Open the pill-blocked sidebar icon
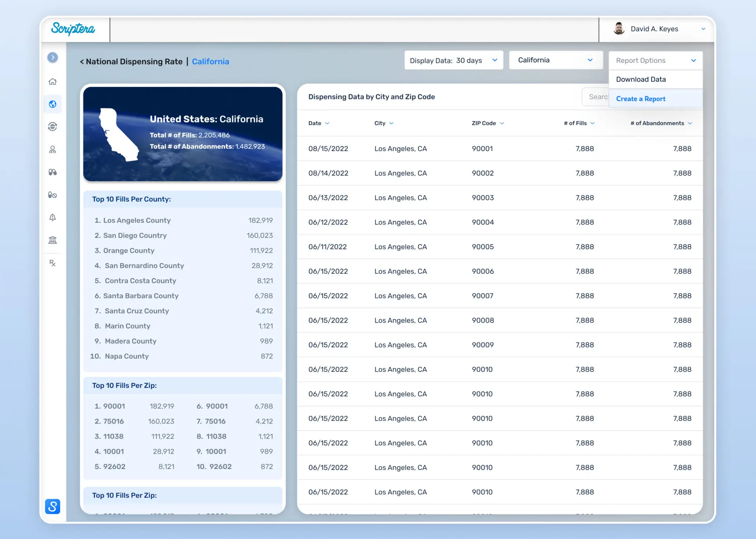 52,195
